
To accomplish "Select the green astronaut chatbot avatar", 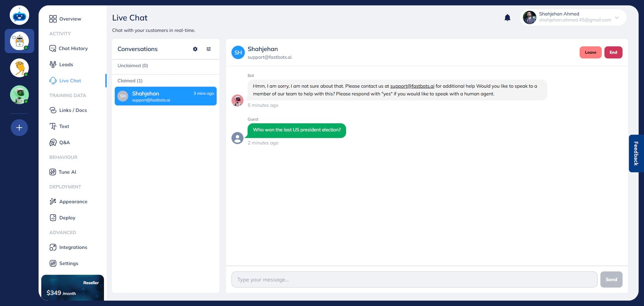I will tap(19, 94).
